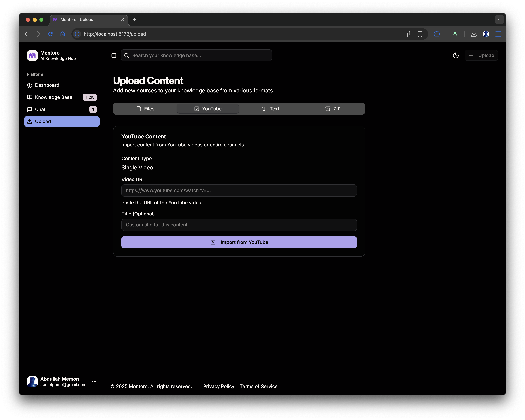The image size is (525, 420).
Task: Select the Dashboard item in the sidebar
Action: (x=47, y=85)
